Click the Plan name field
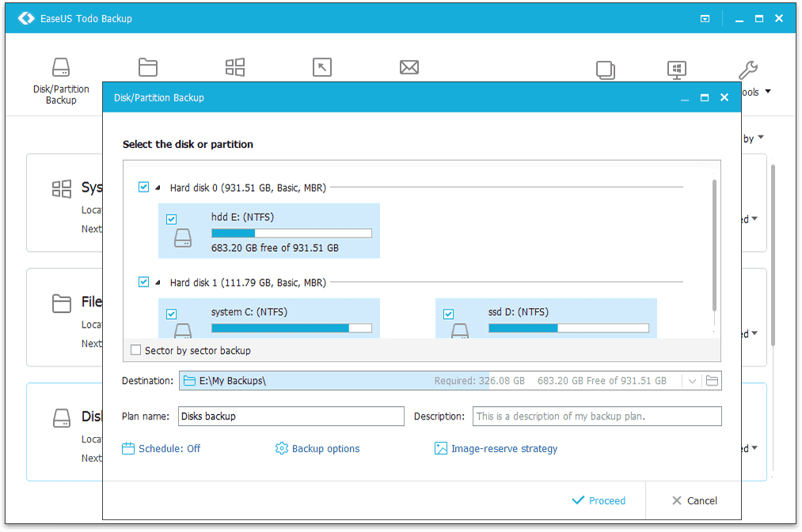The width and height of the screenshot is (802, 532). tap(291, 416)
